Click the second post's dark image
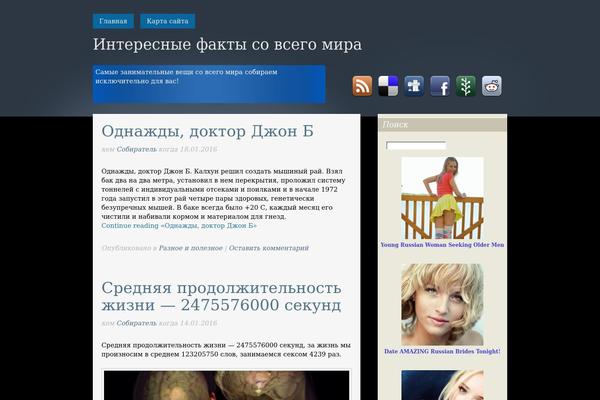This screenshot has width=600, height=400. pyautogui.click(x=227, y=385)
